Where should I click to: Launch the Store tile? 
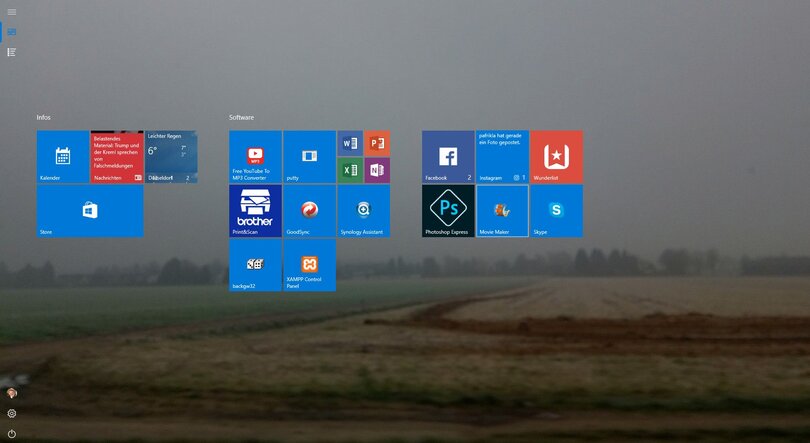(x=90, y=211)
